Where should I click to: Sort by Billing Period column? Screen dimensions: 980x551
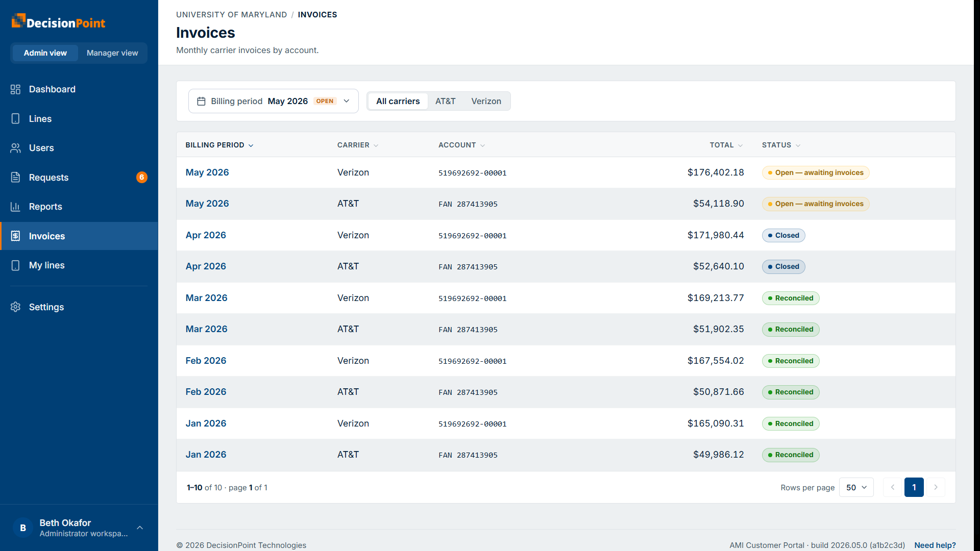pos(219,145)
